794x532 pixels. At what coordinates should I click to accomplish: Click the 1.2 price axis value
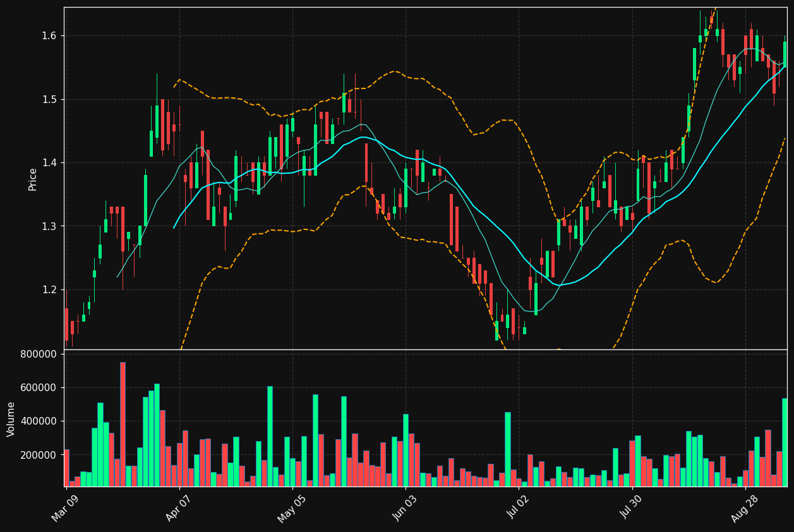49,289
